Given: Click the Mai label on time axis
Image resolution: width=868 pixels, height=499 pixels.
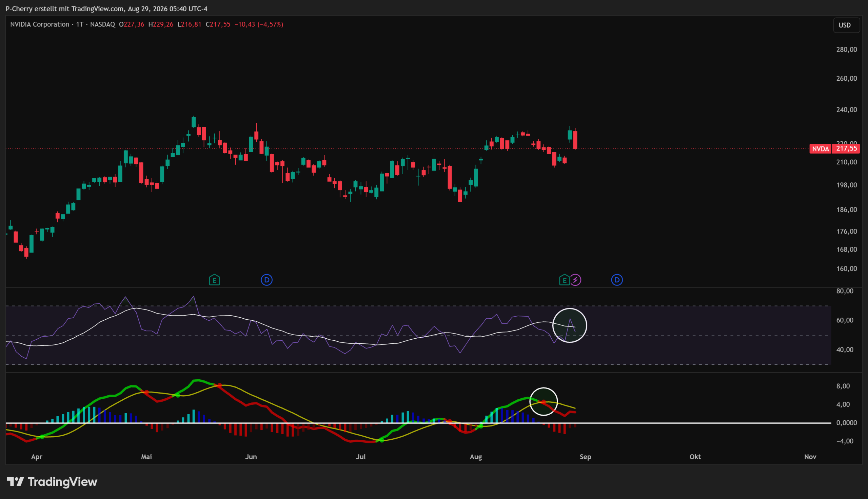Looking at the screenshot, I should (x=146, y=457).
